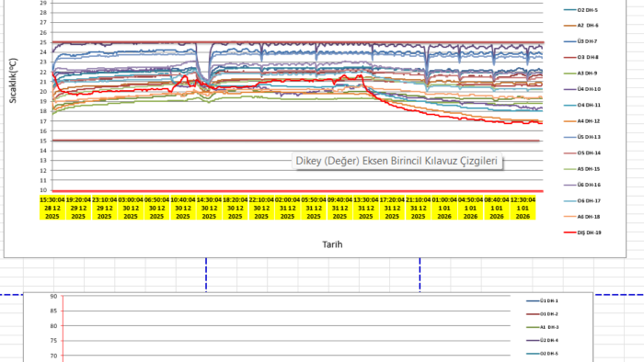Select the A6 DH-18 legend entry

click(582, 217)
